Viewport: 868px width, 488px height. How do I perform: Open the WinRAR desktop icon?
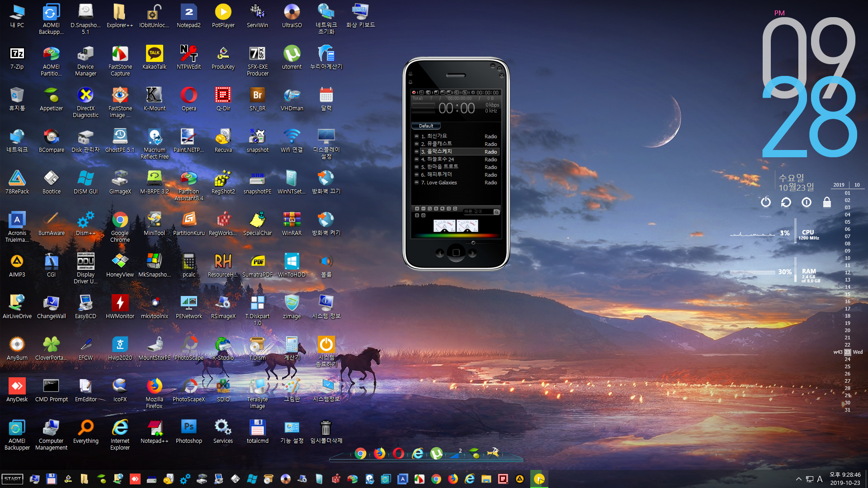pyautogui.click(x=292, y=224)
